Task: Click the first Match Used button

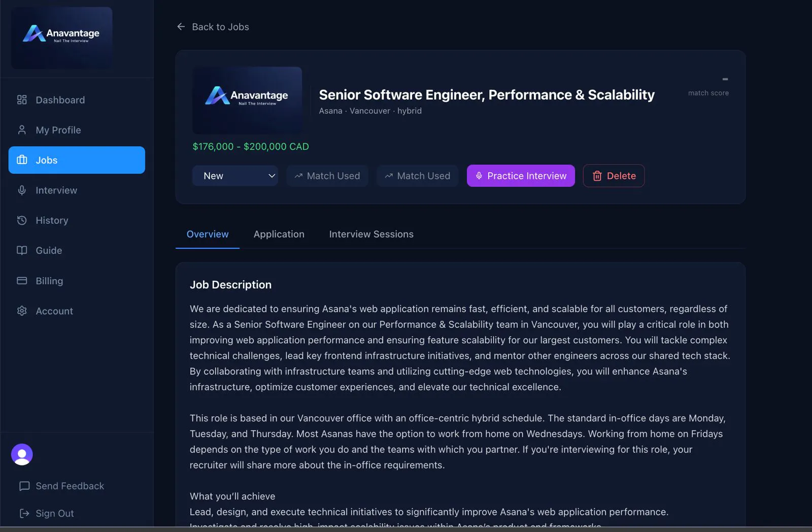Action: (x=327, y=176)
